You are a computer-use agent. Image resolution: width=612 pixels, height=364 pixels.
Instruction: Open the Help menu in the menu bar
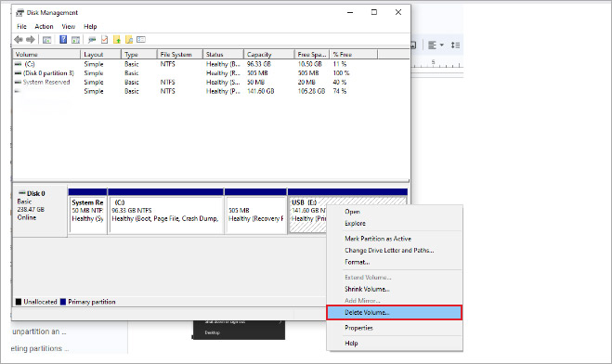(x=90, y=27)
